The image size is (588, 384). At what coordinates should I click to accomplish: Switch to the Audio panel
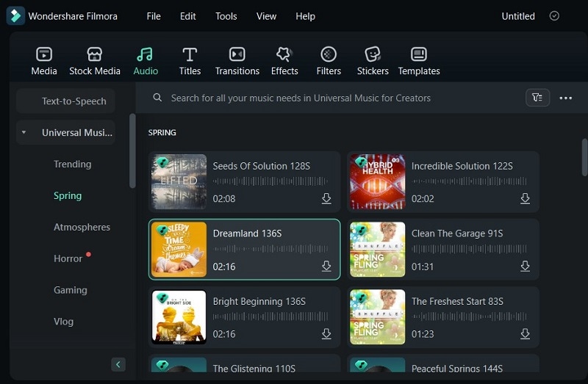click(x=146, y=61)
